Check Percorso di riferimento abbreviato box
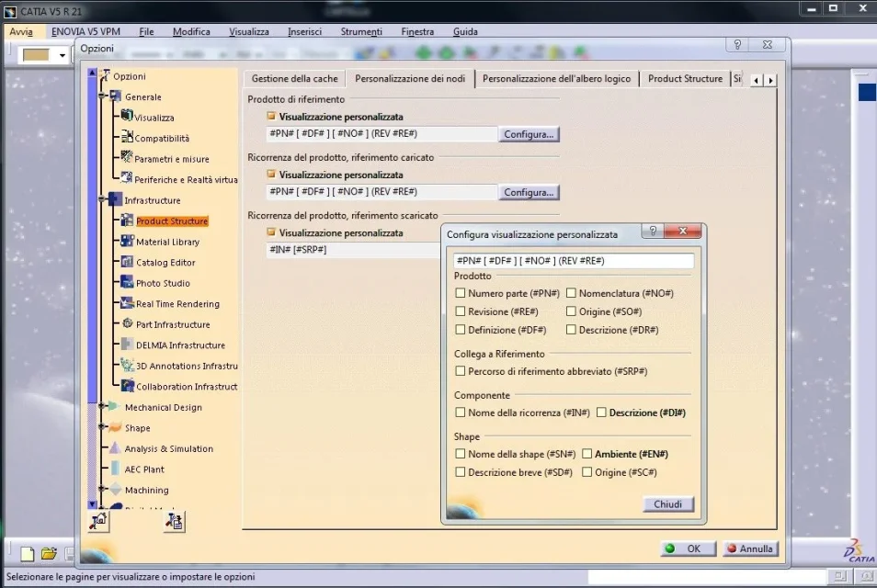The height and width of the screenshot is (588, 877). click(x=461, y=371)
